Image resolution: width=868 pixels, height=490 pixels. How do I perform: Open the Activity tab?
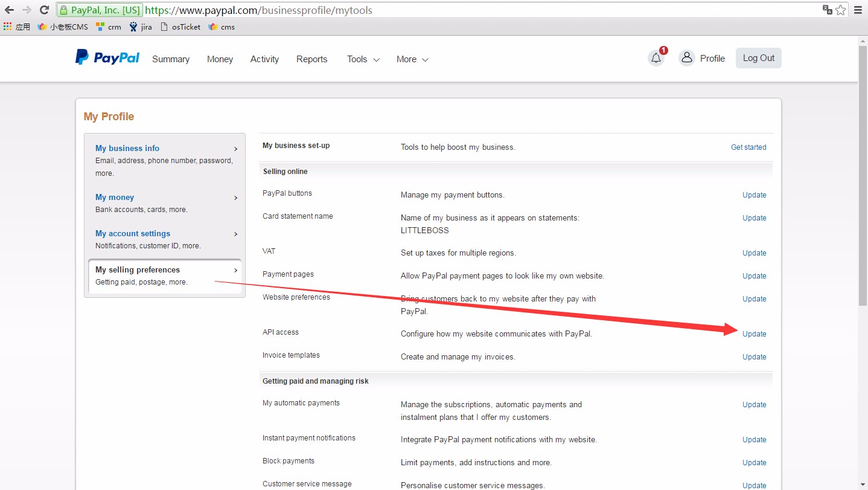pyautogui.click(x=264, y=59)
